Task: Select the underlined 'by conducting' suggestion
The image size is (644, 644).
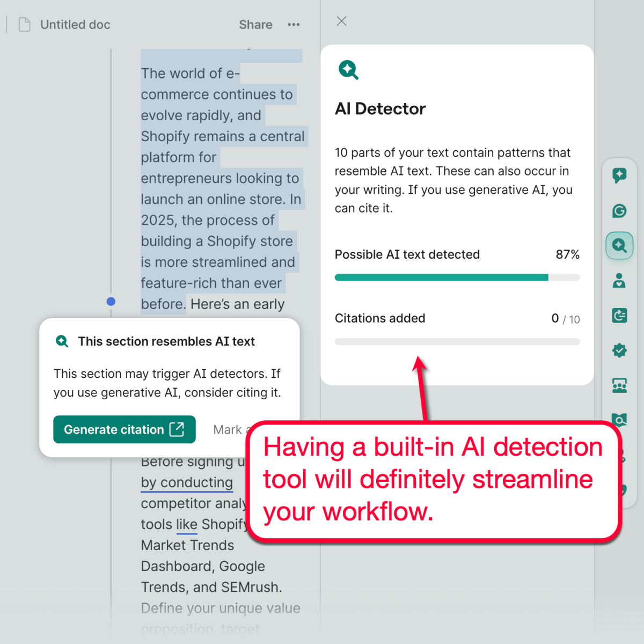Action: (187, 482)
